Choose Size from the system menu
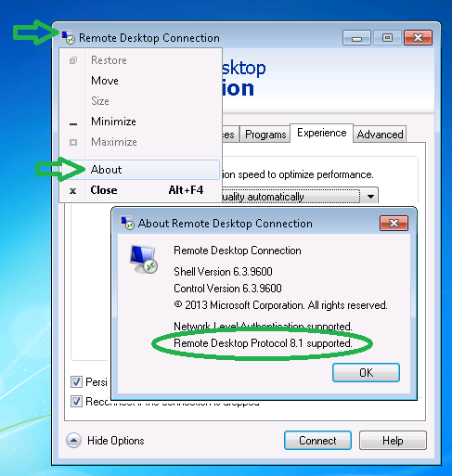The height and width of the screenshot is (476, 452). tap(140, 101)
